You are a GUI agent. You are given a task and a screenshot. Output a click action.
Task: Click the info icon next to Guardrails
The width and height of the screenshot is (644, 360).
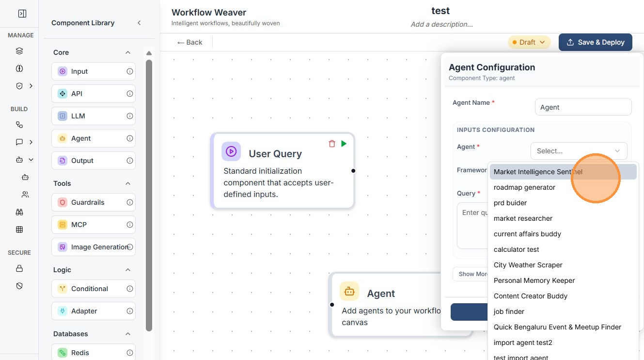tap(130, 202)
